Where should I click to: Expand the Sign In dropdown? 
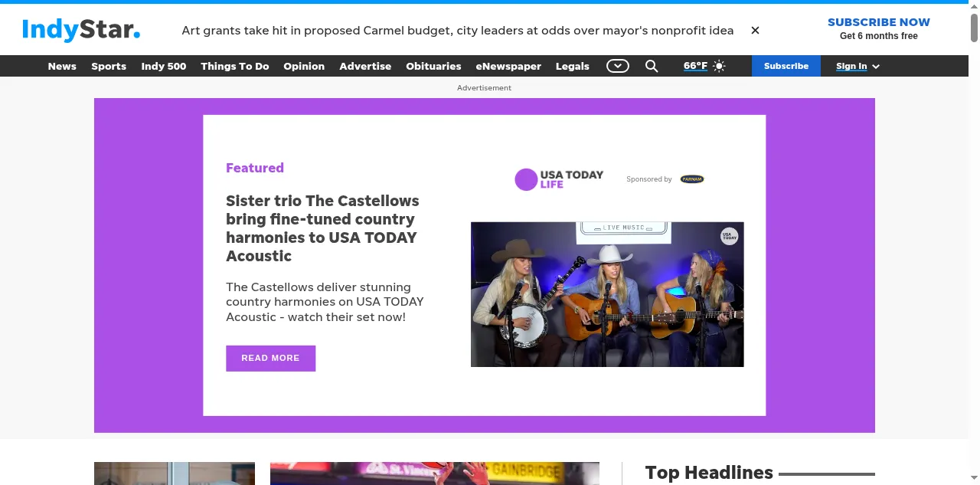(857, 66)
